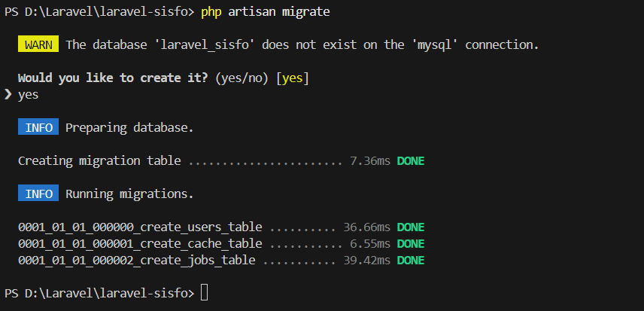644x311 pixels.
Task: Click DONE status for create_users_table
Action: click(411, 227)
